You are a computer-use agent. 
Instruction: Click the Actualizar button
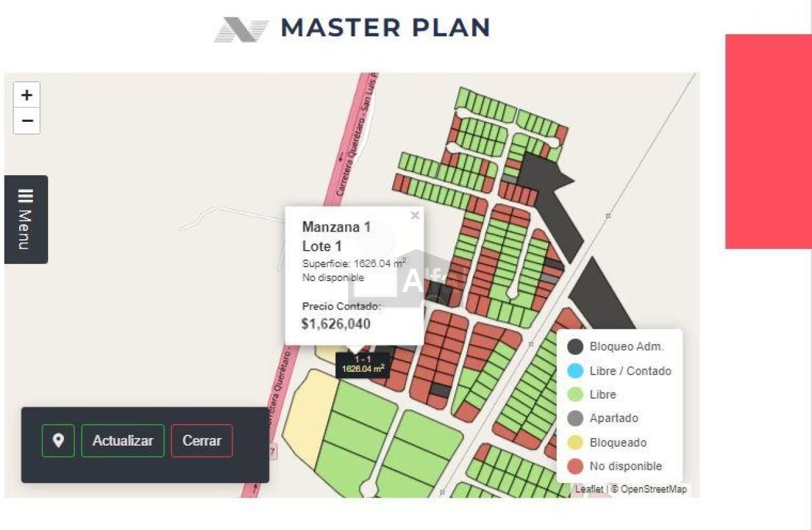[x=123, y=441]
